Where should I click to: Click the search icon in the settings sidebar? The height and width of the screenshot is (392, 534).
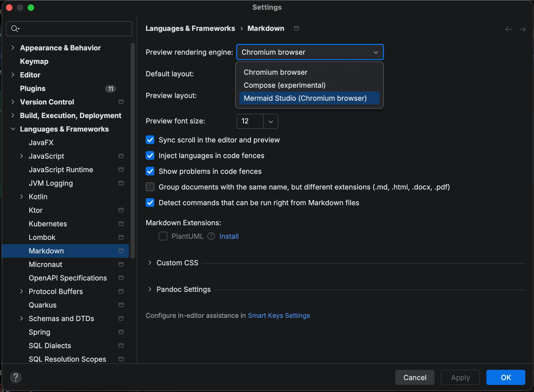pos(15,28)
